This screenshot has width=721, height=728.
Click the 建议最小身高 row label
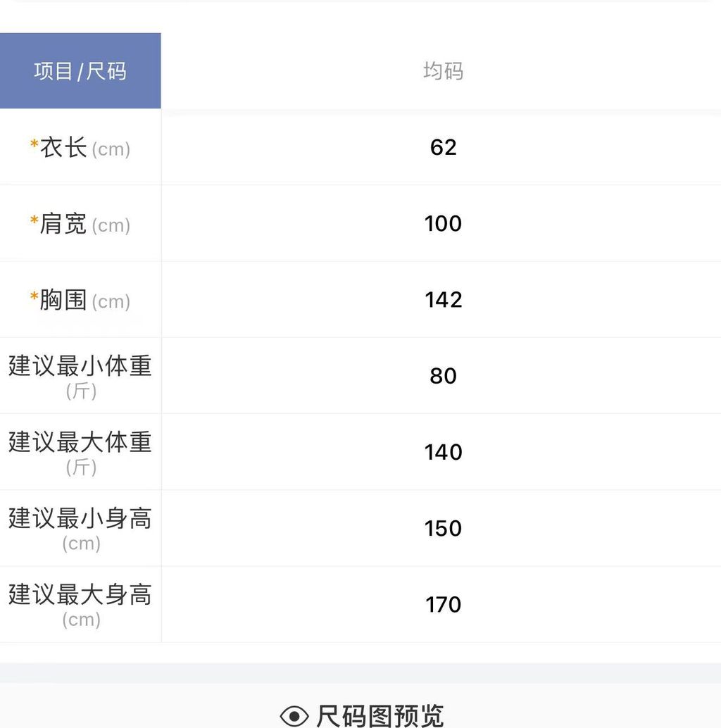80,519
